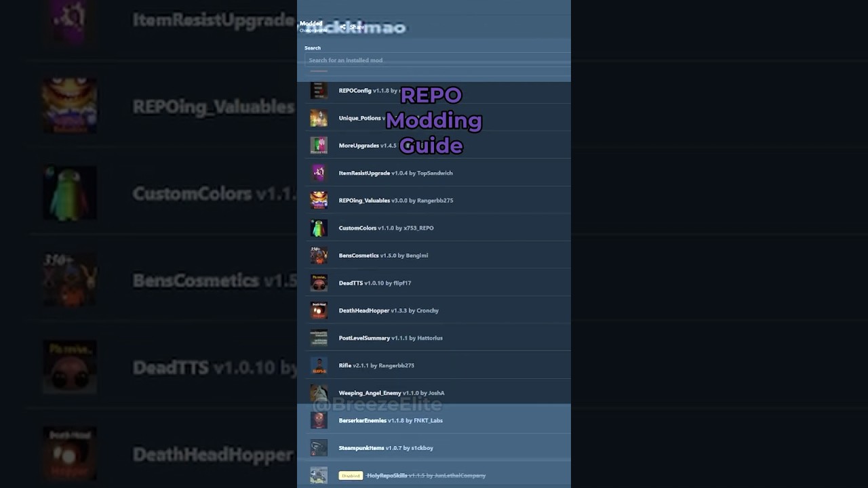Open the PostLevelSummary mod icon
The height and width of the screenshot is (488, 868).
pos(319,338)
